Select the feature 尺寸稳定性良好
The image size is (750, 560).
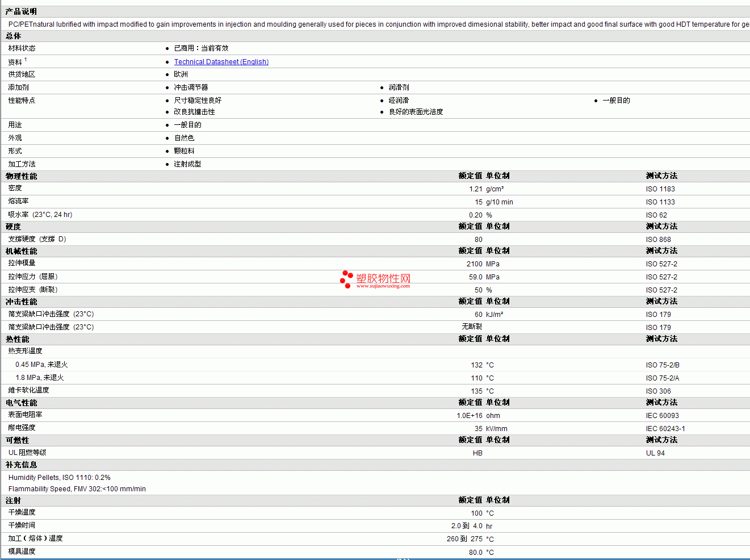pos(198,101)
